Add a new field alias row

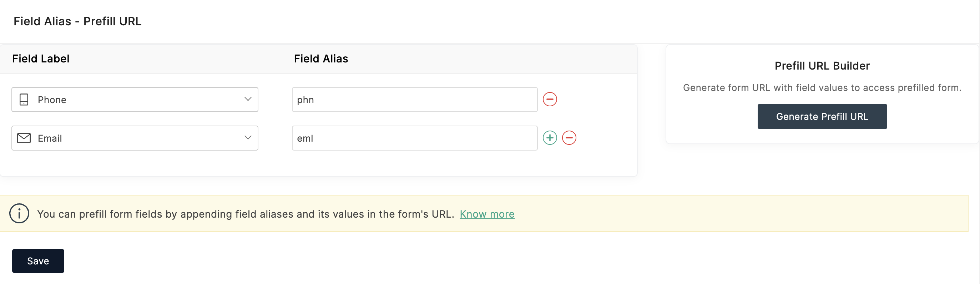click(549, 138)
